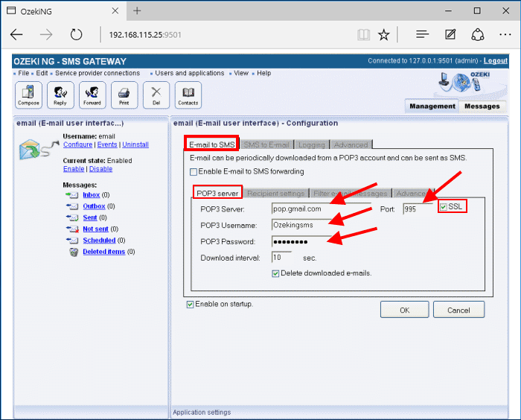Click the POP3 Server input field
The width and height of the screenshot is (521, 420).
[x=321, y=209]
